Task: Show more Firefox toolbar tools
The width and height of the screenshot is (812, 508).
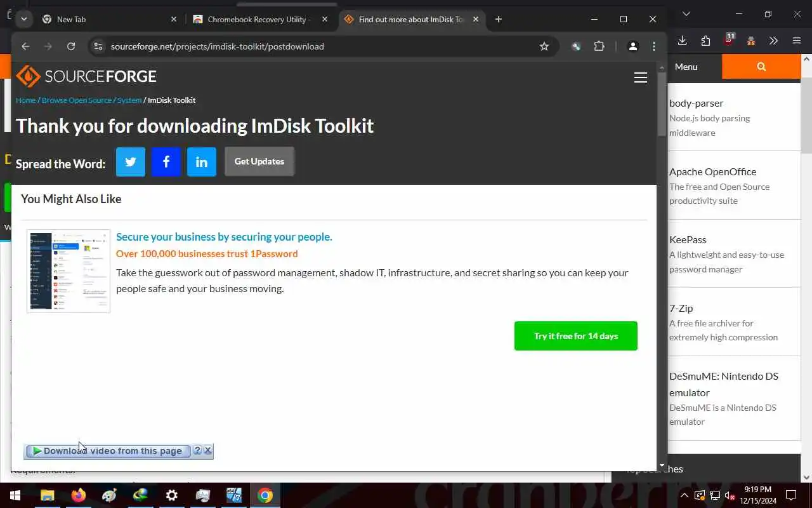Action: (x=773, y=41)
